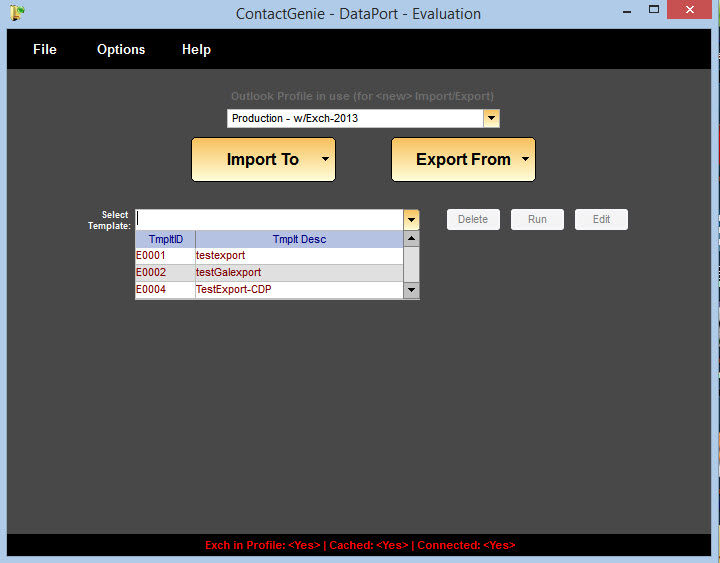
Task: Expand the Outlook Profile dropdown arrow
Action: 491,118
